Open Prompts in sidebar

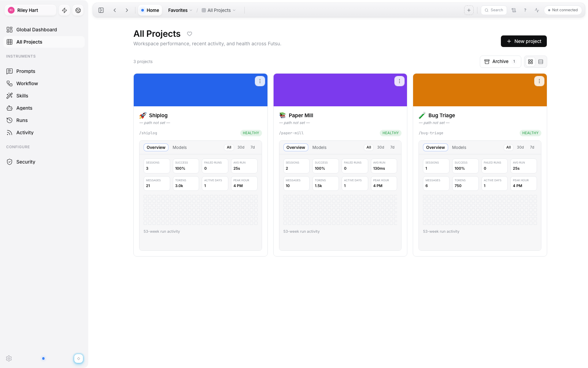(44, 71)
